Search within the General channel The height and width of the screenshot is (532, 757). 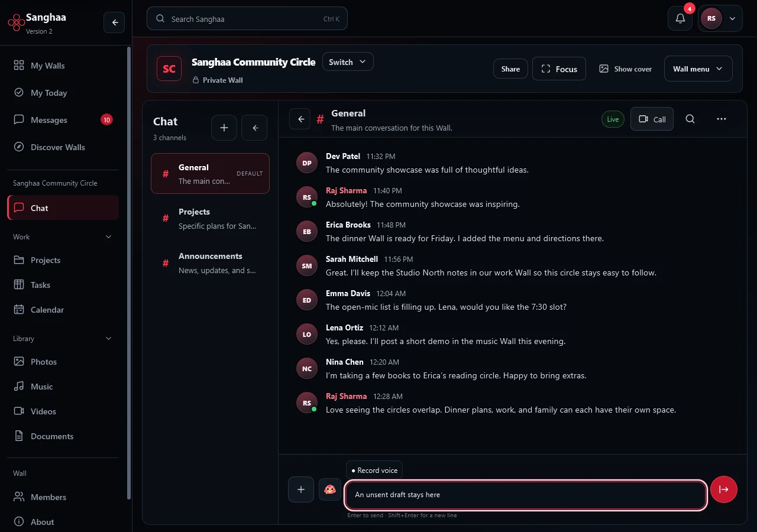[x=690, y=119]
